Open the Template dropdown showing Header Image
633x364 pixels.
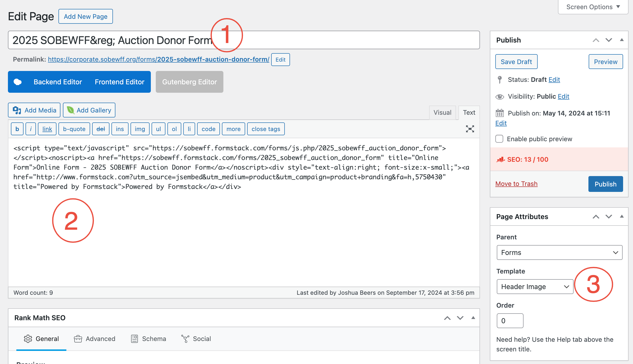click(535, 287)
